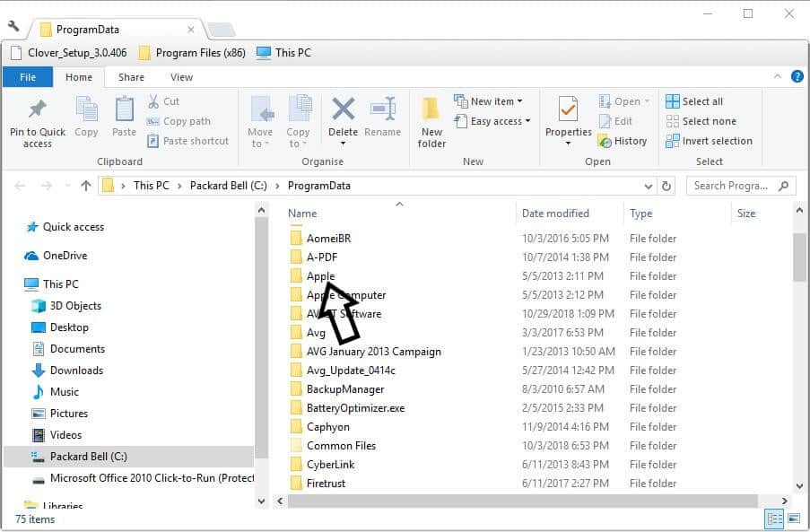Click Select all
Viewport: 810px width, 532px height.
(x=694, y=101)
